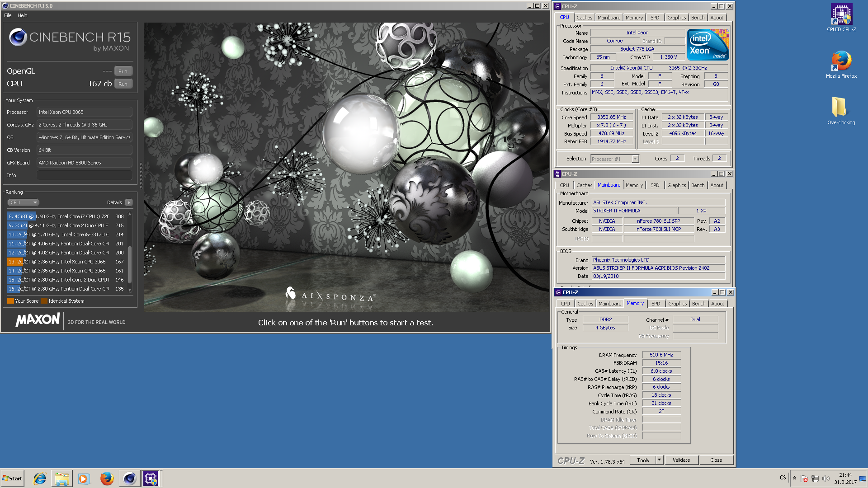Viewport: 868px width, 488px height.
Task: Click the ranking list scrollbar thumb
Action: (130, 264)
